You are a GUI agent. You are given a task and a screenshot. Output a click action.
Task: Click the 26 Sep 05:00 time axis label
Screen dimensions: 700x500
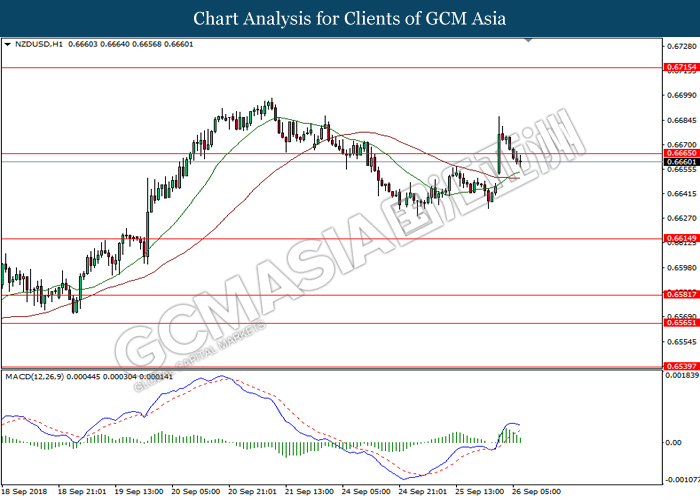538,492
